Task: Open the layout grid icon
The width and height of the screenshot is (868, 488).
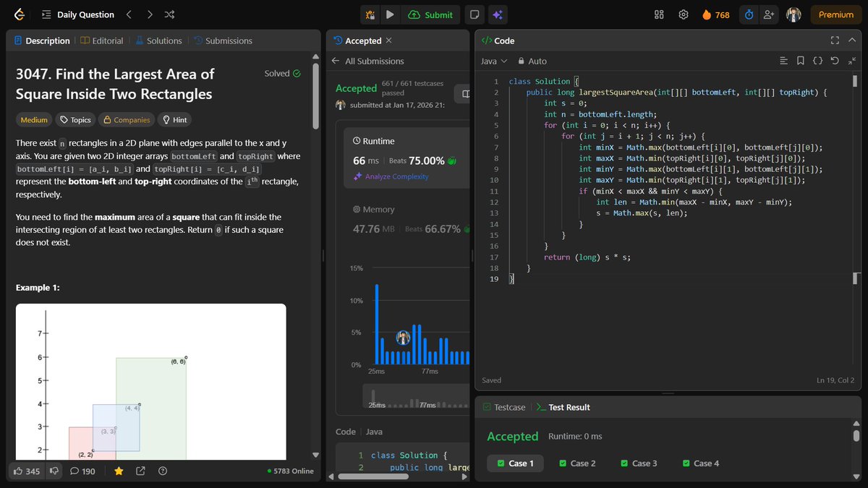Action: point(659,14)
